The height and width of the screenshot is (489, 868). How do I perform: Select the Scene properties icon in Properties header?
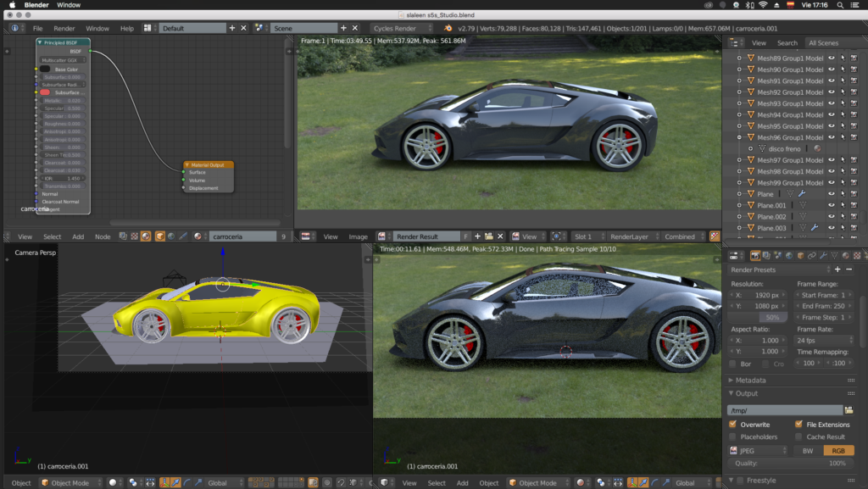(x=778, y=256)
